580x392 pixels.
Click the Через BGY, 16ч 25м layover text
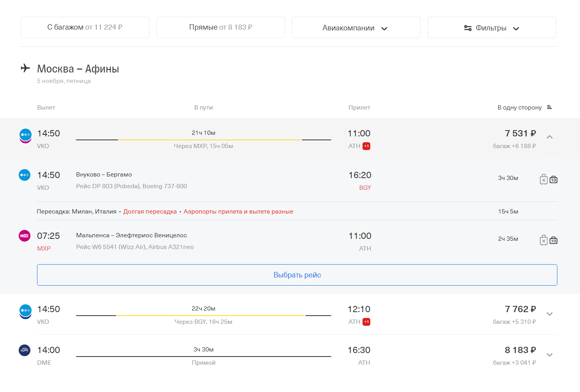(x=203, y=322)
